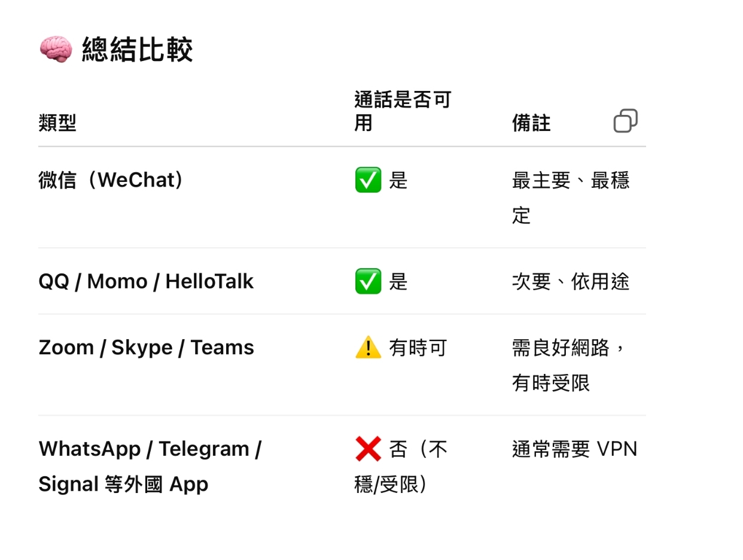Click the 通常需要 VPN note
743x560 pixels.
pos(574,449)
